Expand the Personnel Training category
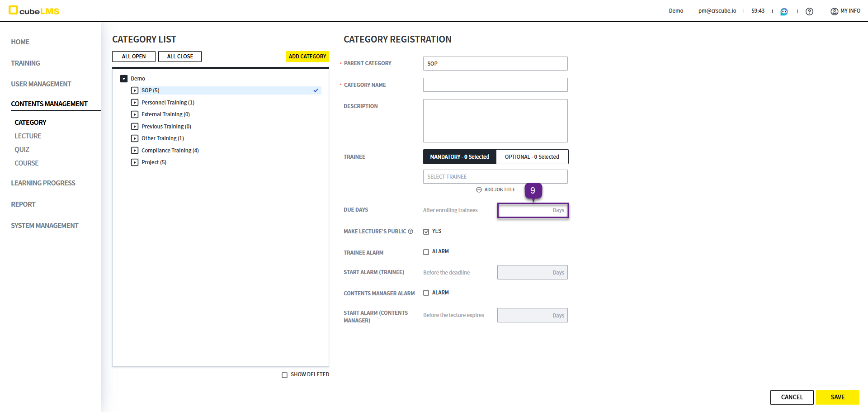This screenshot has width=868, height=412. click(x=135, y=103)
